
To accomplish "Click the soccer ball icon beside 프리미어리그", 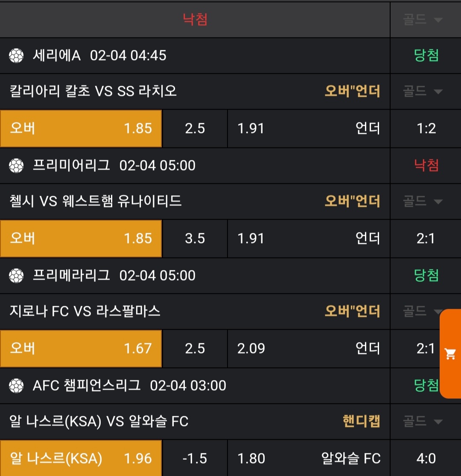I will [x=16, y=165].
